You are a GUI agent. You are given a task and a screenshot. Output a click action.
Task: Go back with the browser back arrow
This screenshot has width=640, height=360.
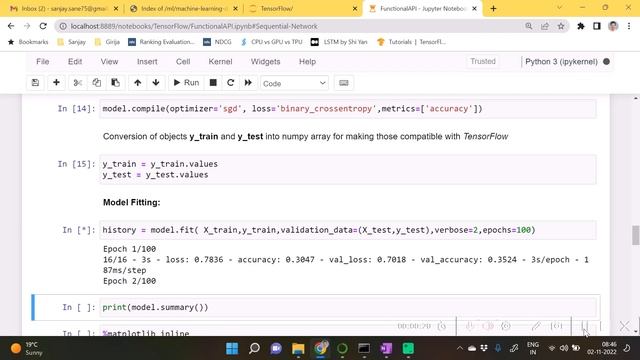click(x=11, y=26)
